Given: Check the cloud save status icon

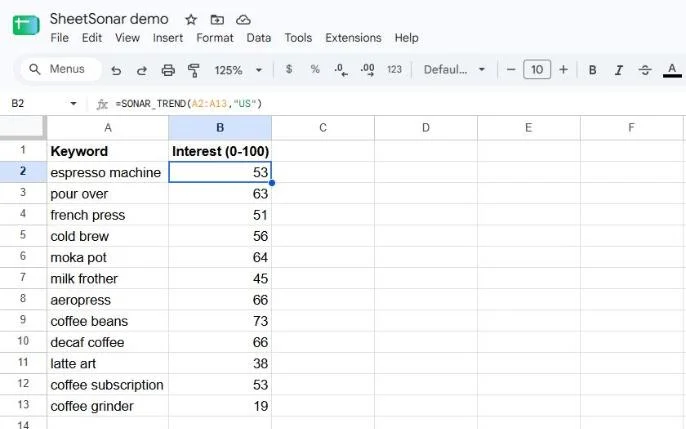Looking at the screenshot, I should [243, 20].
